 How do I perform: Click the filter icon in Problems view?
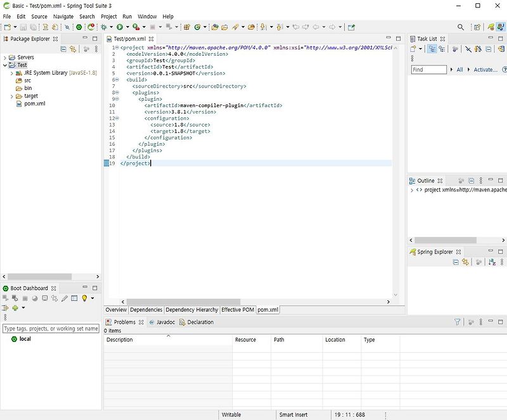(x=458, y=322)
